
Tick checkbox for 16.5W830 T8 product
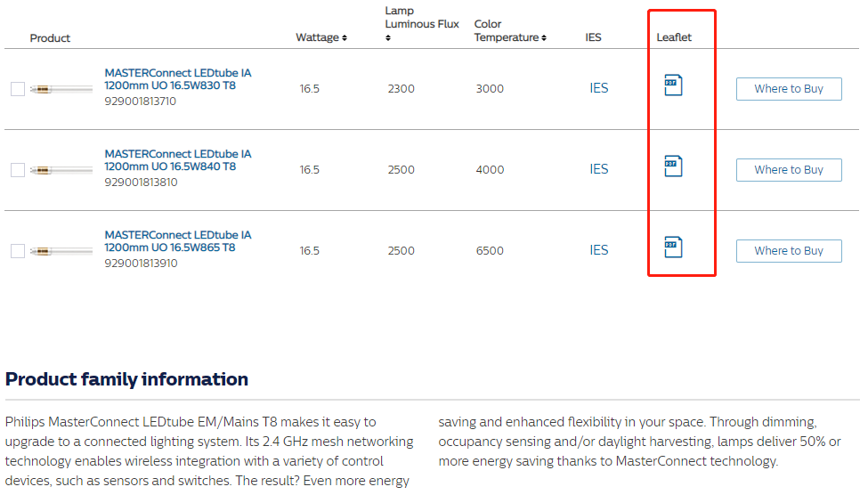pos(18,89)
